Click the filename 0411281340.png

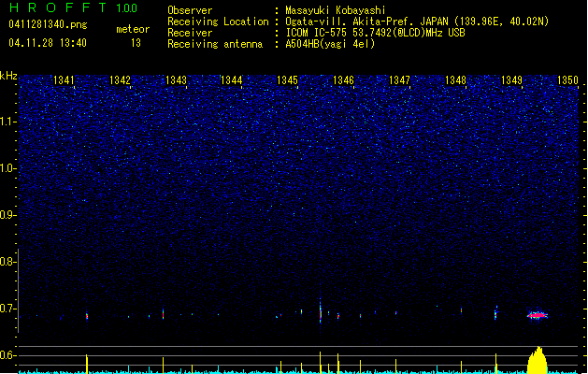pos(48,24)
